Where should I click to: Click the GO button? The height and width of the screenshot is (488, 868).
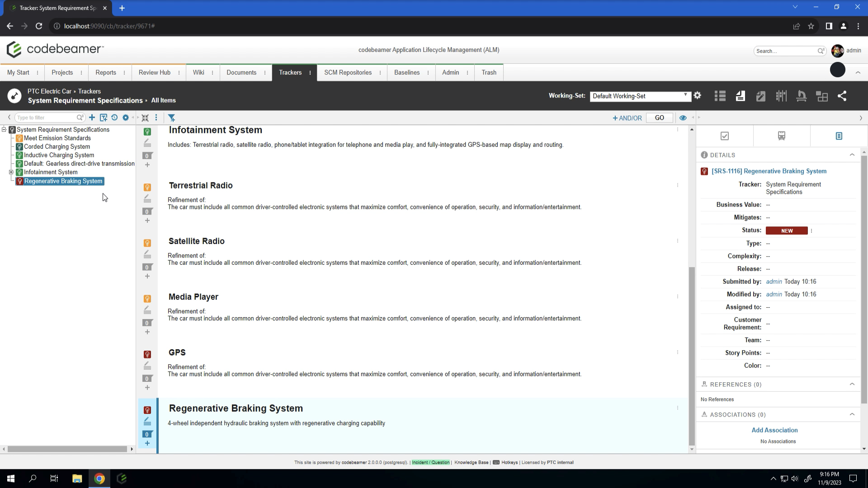pyautogui.click(x=660, y=118)
